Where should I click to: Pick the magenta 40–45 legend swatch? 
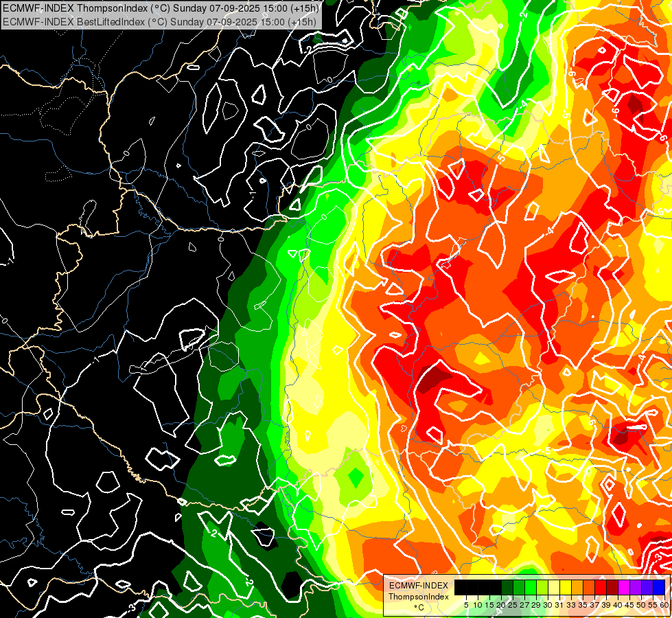(624, 588)
